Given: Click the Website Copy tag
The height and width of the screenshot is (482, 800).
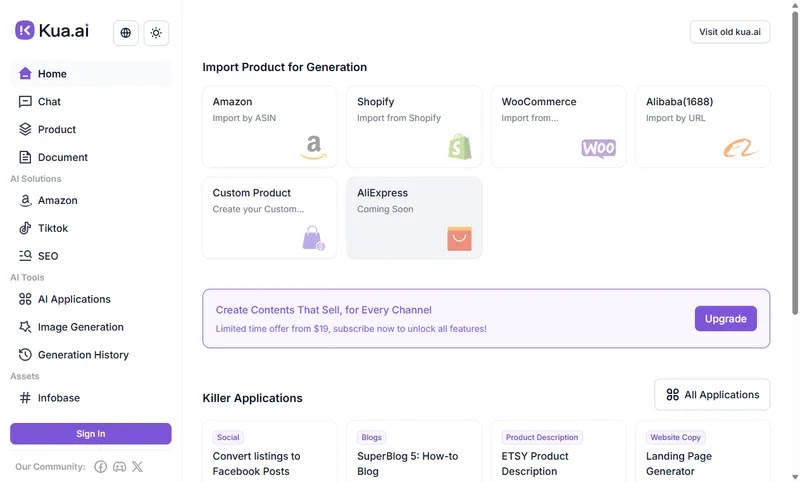Looking at the screenshot, I should click(x=676, y=437).
